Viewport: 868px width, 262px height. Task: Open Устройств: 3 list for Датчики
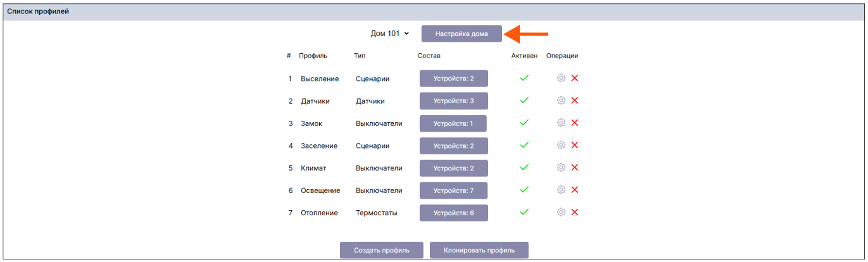tap(453, 101)
